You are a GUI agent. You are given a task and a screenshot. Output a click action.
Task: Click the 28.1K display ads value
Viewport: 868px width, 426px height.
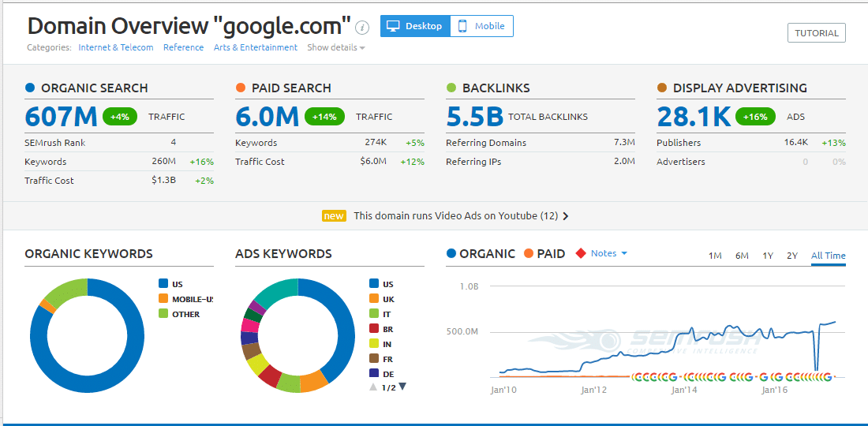(694, 116)
